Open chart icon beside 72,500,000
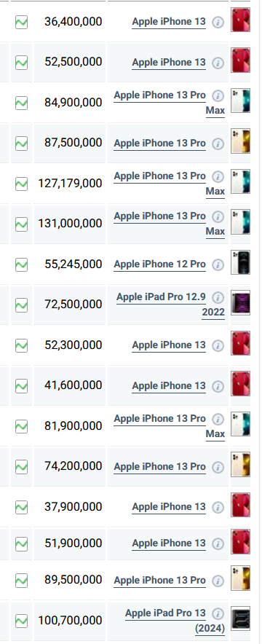 coord(21,305)
